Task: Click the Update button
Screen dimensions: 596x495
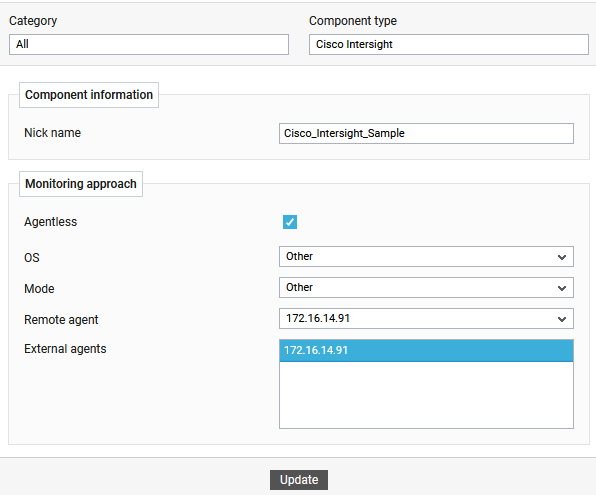Action: pyautogui.click(x=299, y=480)
